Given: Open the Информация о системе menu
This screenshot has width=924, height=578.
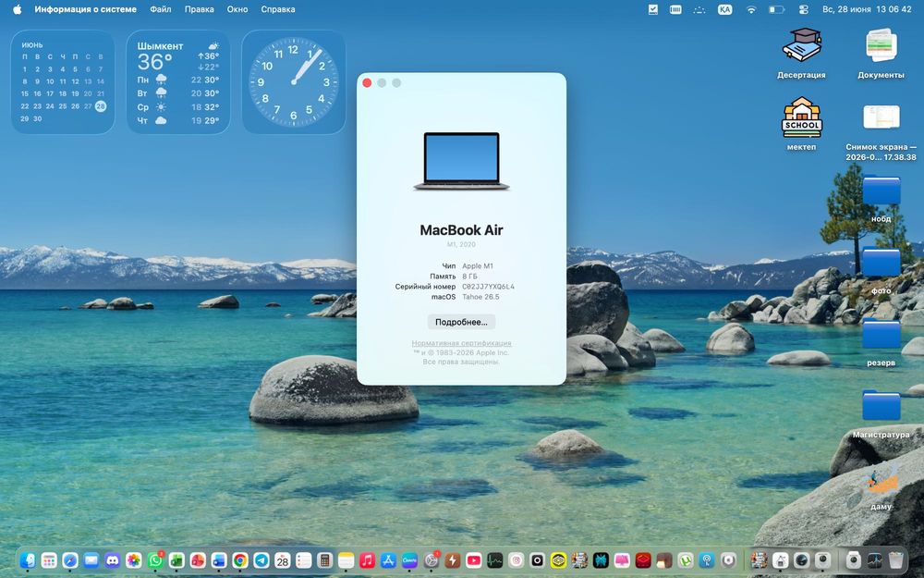Looking at the screenshot, I should click(85, 9).
